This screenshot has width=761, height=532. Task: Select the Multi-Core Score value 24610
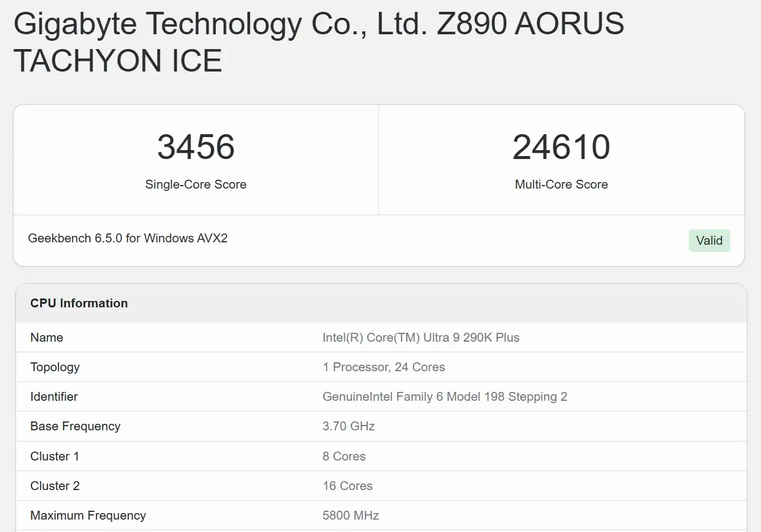point(561,147)
